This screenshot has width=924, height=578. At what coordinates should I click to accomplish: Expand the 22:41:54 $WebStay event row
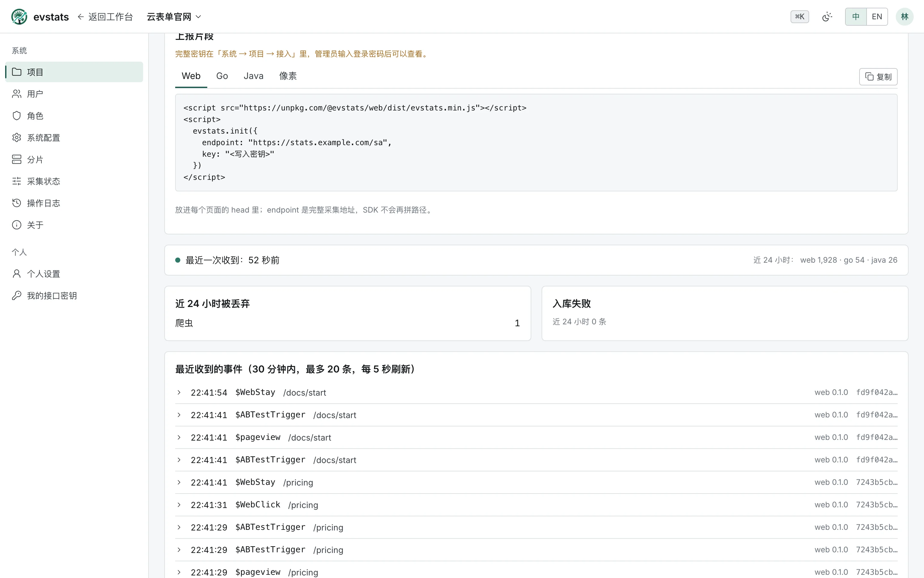[536, 392]
